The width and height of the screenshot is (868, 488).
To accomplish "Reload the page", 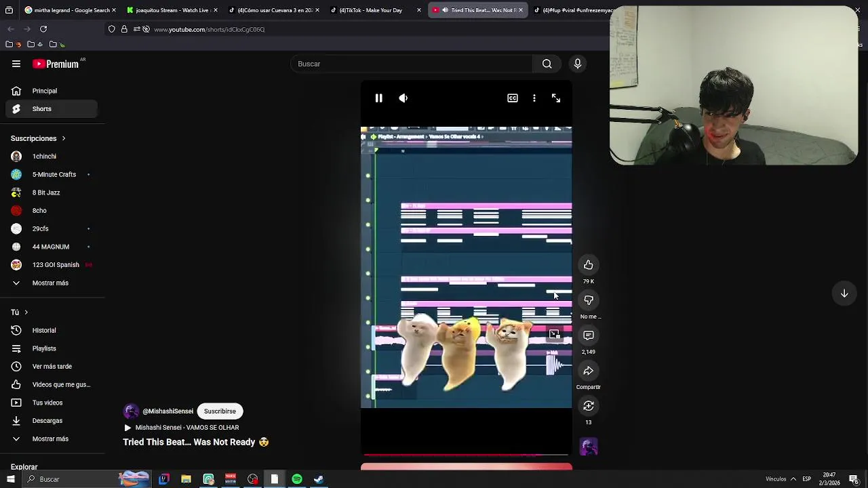I will 43,29.
